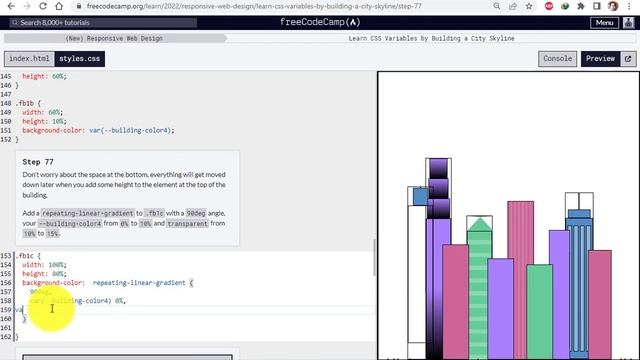Click the Search 8,000+ tutorials field
Image resolution: width=640 pixels, height=360 pixels.
tap(103, 22)
